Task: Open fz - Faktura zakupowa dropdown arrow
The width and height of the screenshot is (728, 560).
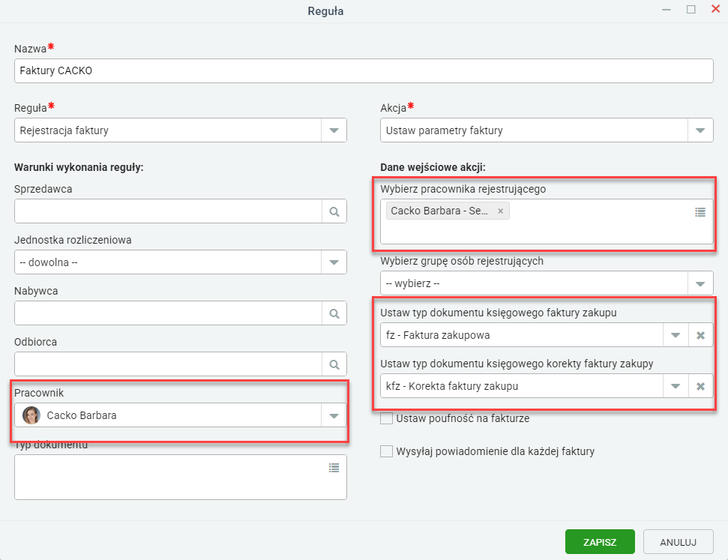Action: click(676, 335)
